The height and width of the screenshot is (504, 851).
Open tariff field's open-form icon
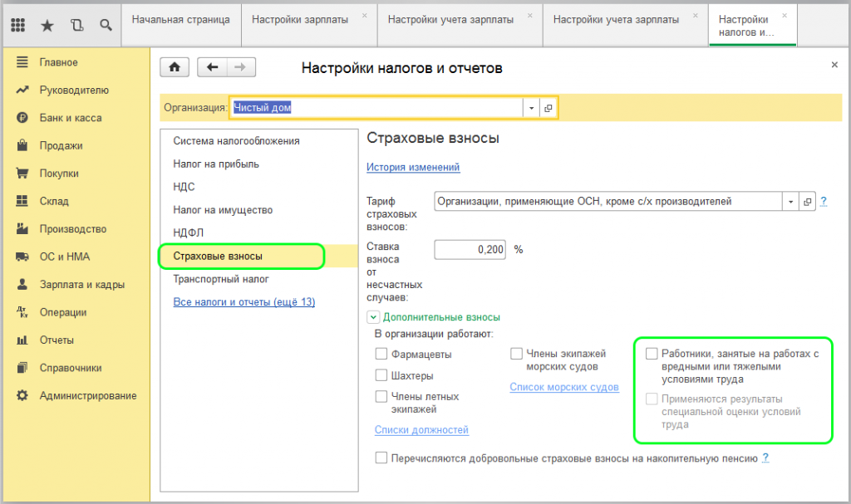tap(807, 201)
